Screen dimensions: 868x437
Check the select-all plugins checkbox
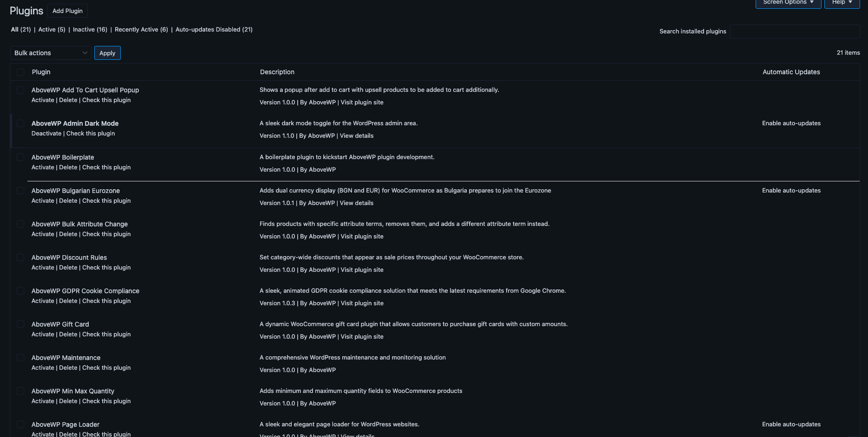pyautogui.click(x=20, y=72)
